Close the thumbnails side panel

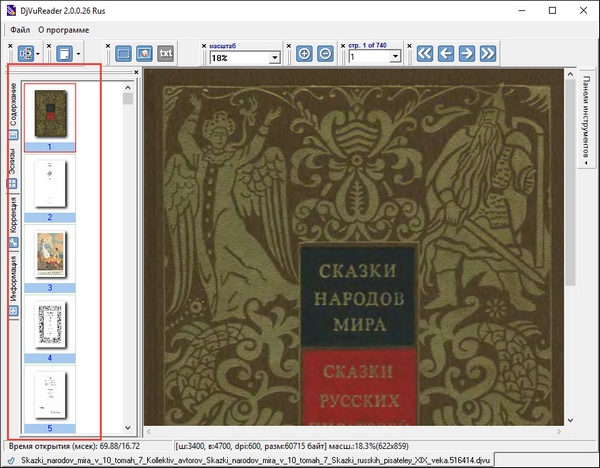(136, 72)
